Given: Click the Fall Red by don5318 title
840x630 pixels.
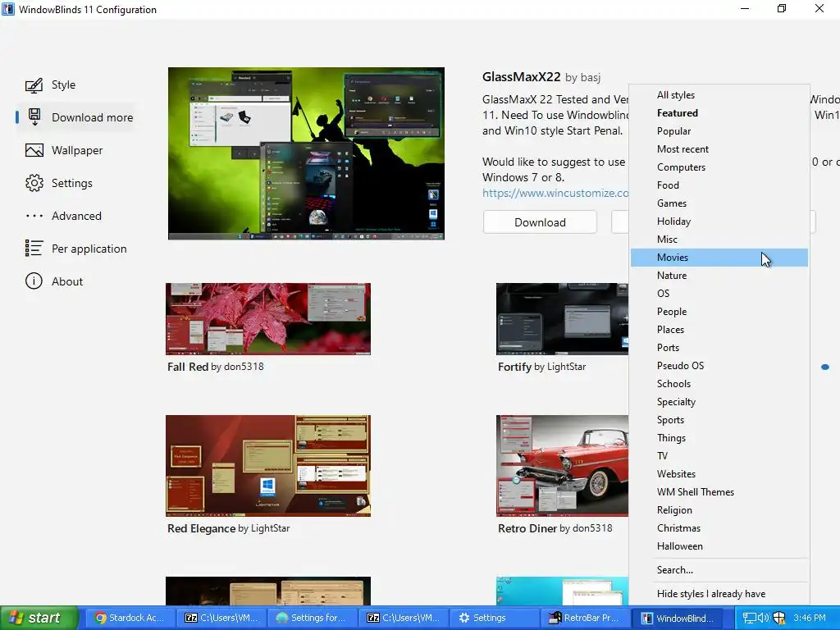Looking at the screenshot, I should pos(216,367).
